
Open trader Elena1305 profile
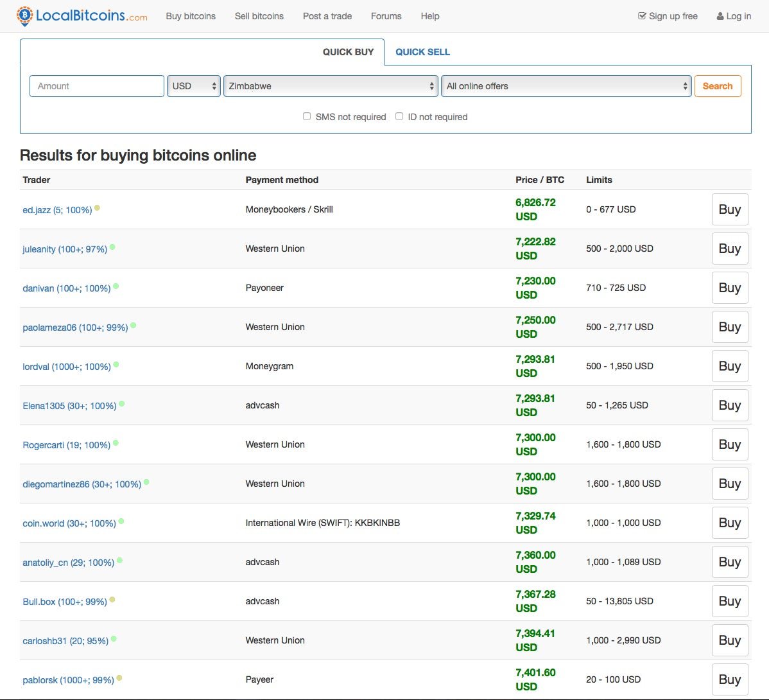[x=69, y=406]
